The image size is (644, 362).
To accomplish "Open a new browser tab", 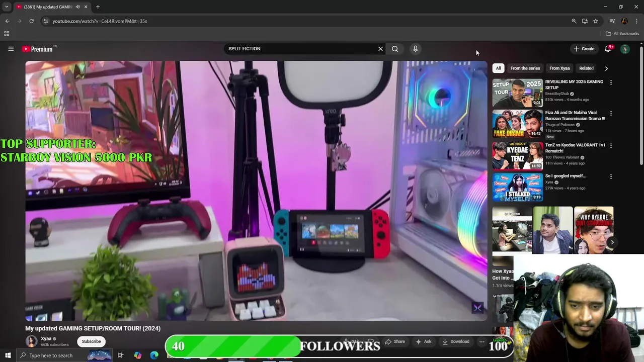I will 98,7.
